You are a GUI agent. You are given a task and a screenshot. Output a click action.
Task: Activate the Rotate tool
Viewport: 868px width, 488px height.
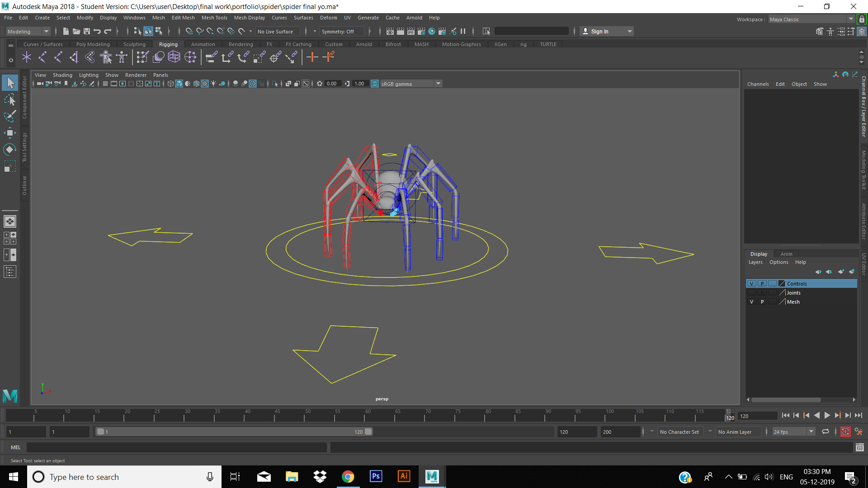tap(9, 149)
